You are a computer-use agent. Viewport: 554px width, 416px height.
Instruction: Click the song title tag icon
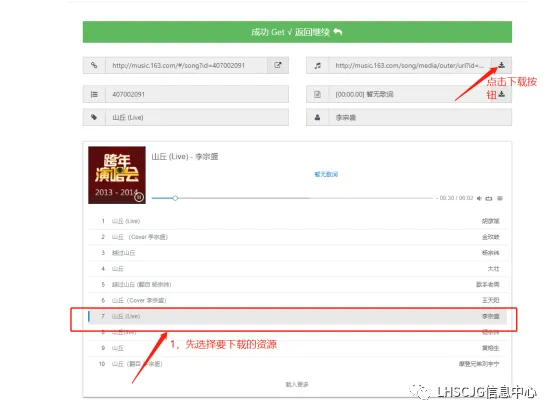coord(94,117)
